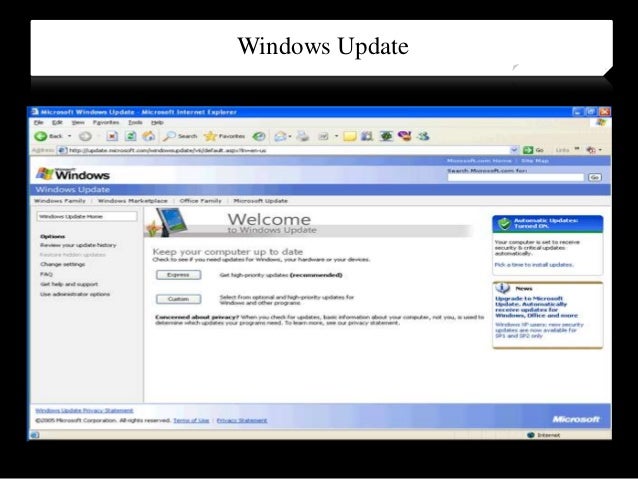This screenshot has width=638, height=479.
Task: Open the View menu
Action: coord(78,122)
